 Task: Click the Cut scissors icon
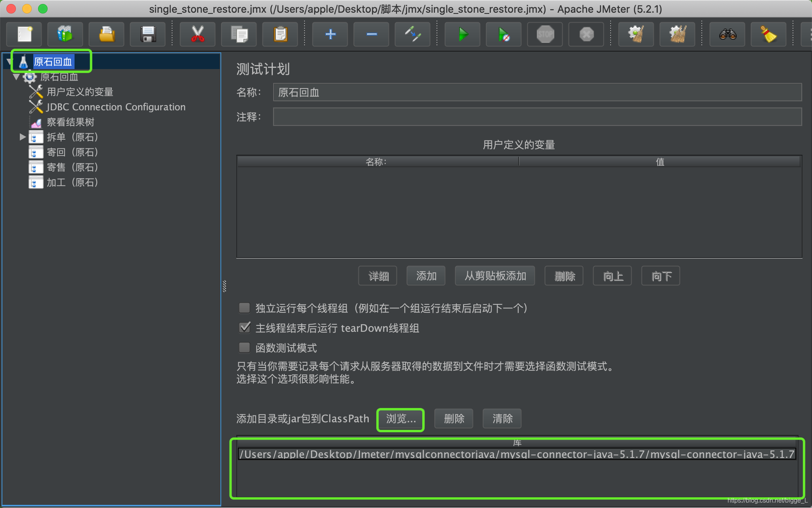197,34
